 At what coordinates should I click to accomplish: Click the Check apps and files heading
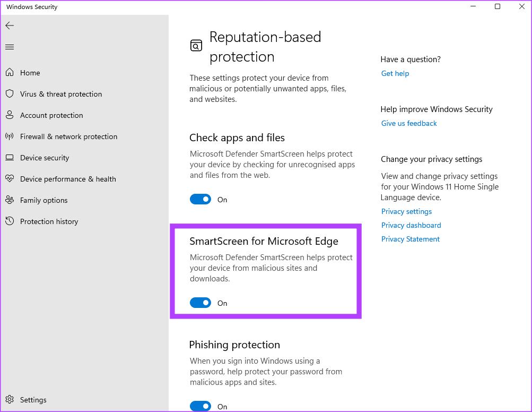tap(237, 138)
